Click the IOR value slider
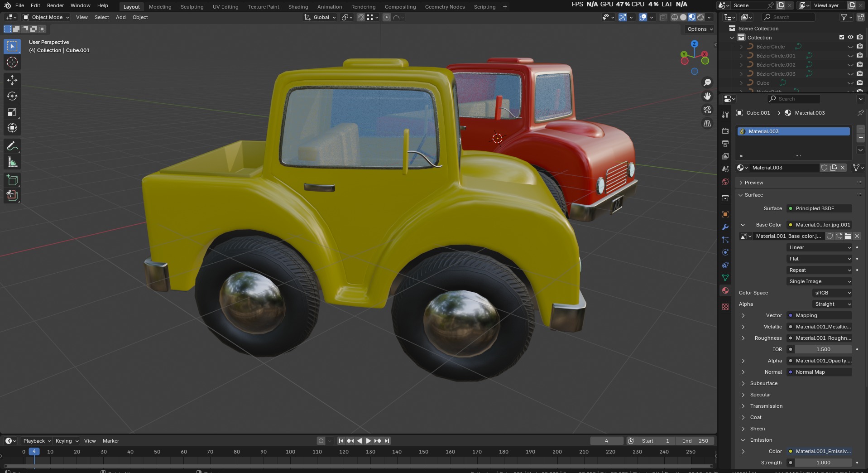Screen dimensions: 868x473 [x=823, y=349]
